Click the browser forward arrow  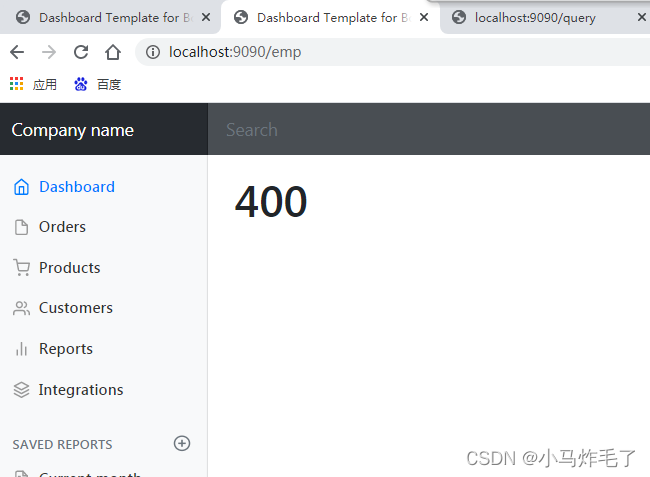[49, 52]
